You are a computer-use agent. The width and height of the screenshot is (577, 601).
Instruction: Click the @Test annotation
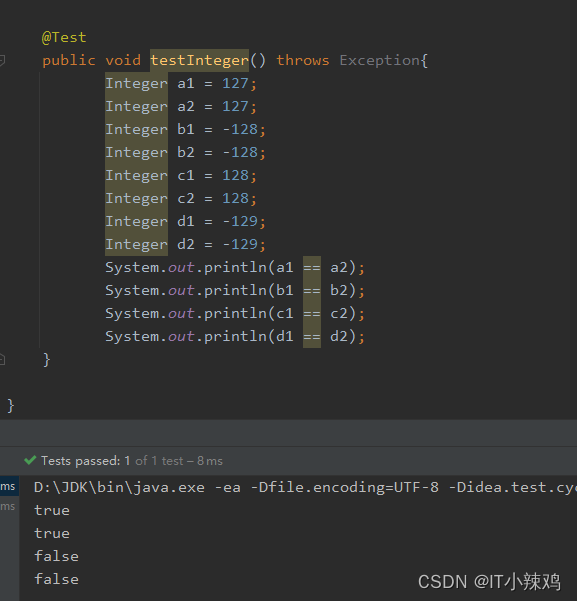pos(64,38)
